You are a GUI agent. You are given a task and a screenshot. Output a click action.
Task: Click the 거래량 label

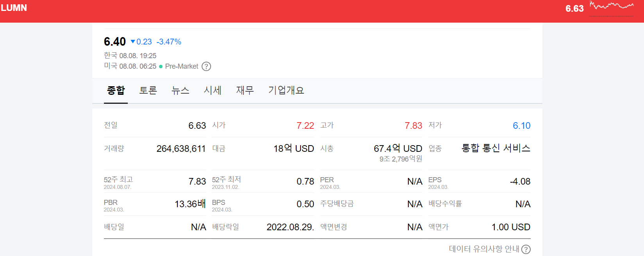(x=114, y=149)
